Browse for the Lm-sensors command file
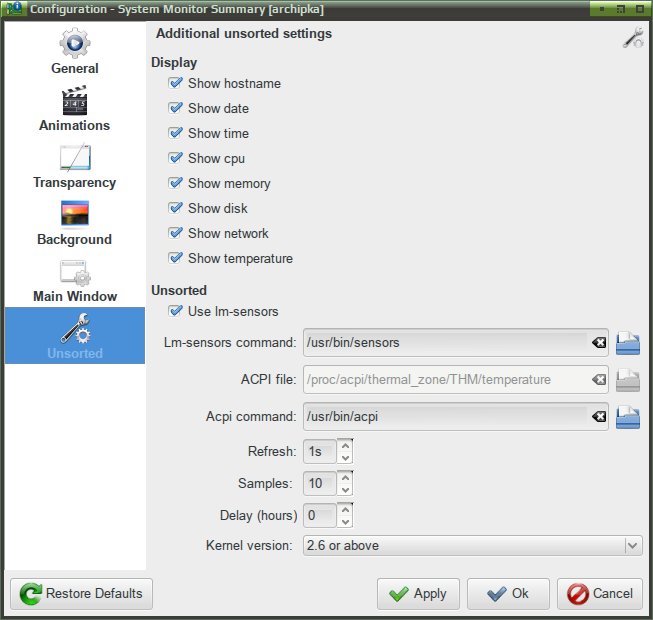 point(628,343)
